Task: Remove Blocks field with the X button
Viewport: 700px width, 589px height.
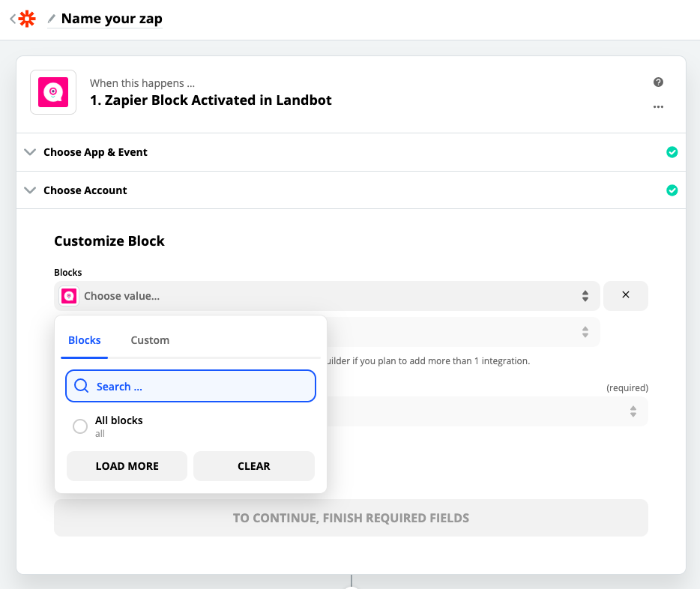Action: pyautogui.click(x=626, y=295)
